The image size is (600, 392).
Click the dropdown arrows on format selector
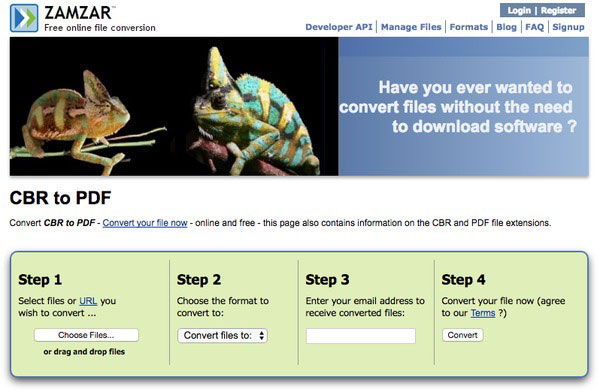tap(261, 336)
